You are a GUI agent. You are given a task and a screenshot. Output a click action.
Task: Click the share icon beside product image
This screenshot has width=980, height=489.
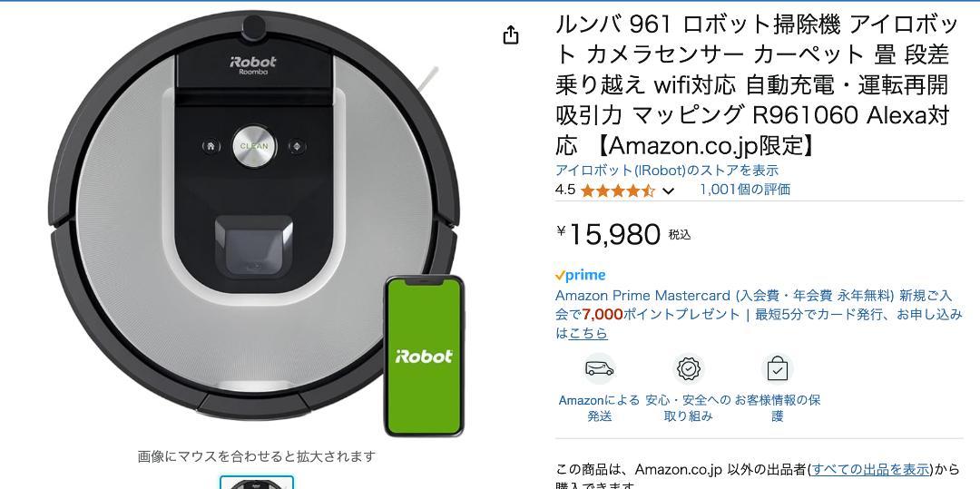511,35
